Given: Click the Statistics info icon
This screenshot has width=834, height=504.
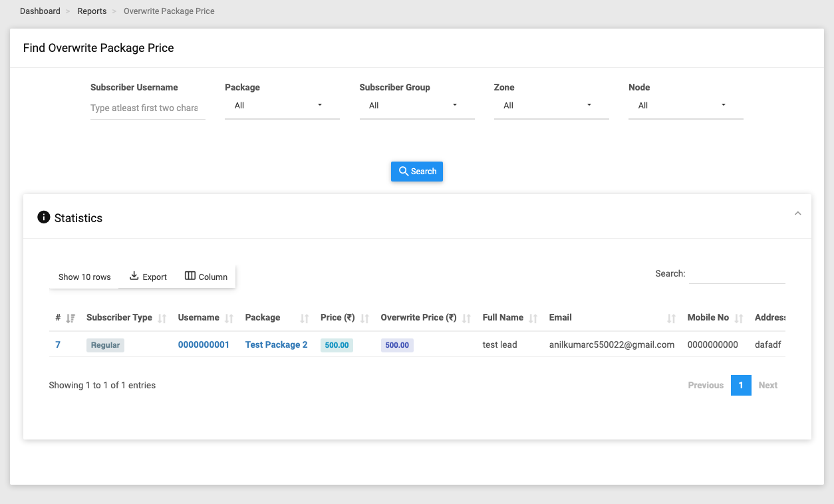Looking at the screenshot, I should click(x=44, y=217).
